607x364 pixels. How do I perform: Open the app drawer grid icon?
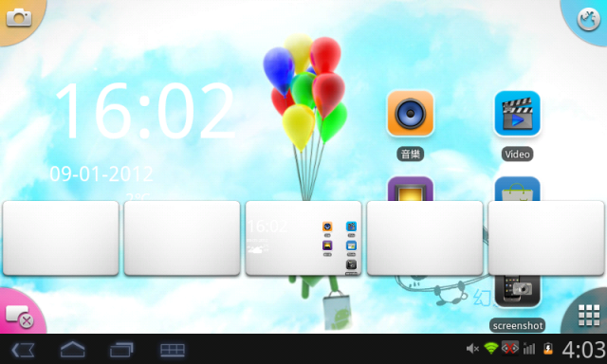point(588,315)
